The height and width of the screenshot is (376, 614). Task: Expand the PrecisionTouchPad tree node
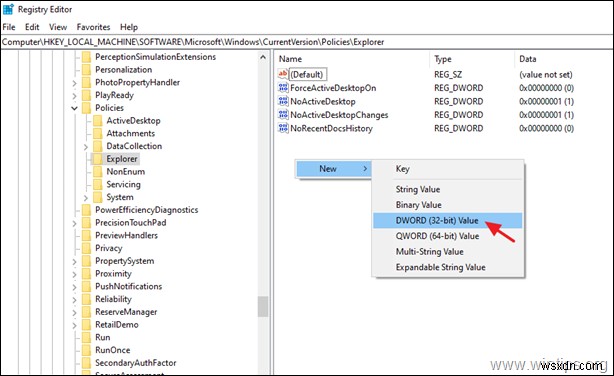pos(74,223)
